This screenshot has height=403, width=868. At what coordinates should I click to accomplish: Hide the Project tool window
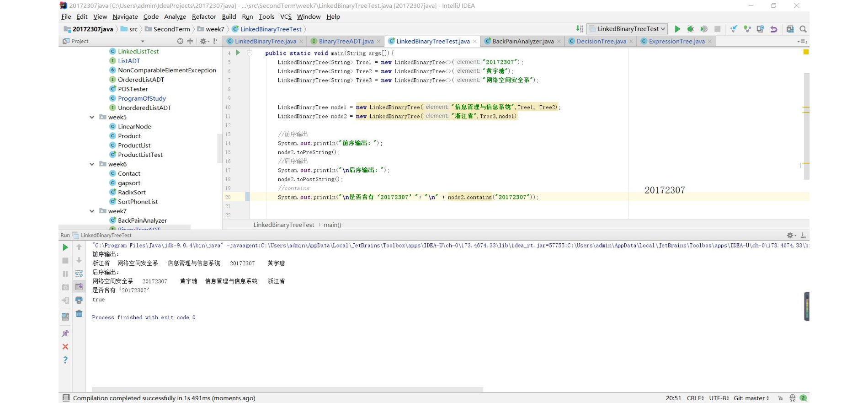point(216,41)
